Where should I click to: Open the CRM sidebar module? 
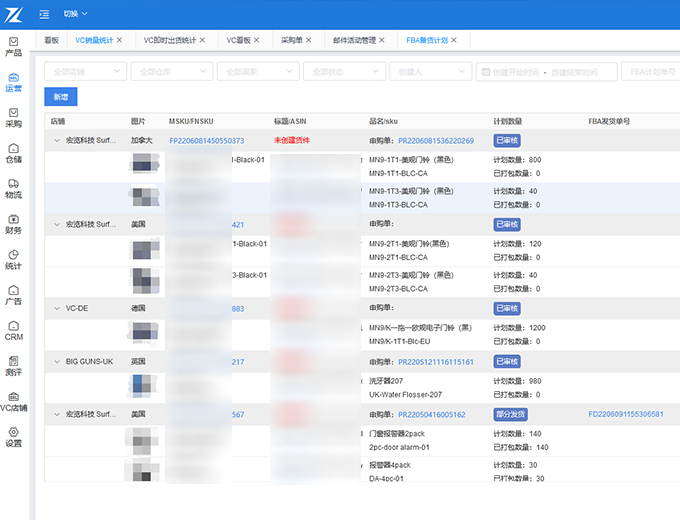tap(13, 331)
